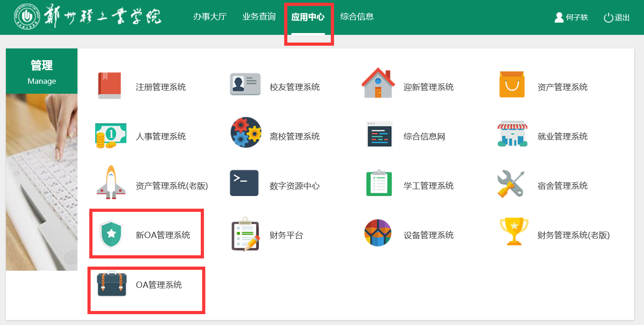Click the red book icon for 注册管理系统
The height and width of the screenshot is (325, 644).
click(x=109, y=86)
